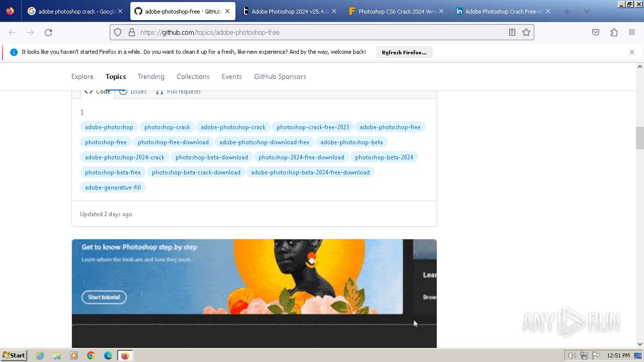
Task: Open the photoshop-crack-free-2023 topic tag
Action: click(313, 127)
